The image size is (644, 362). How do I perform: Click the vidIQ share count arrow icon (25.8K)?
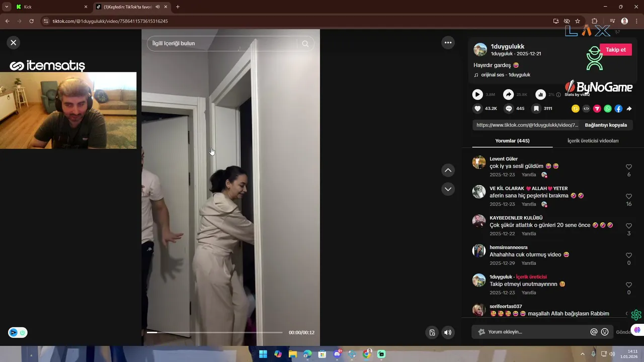[x=509, y=95]
